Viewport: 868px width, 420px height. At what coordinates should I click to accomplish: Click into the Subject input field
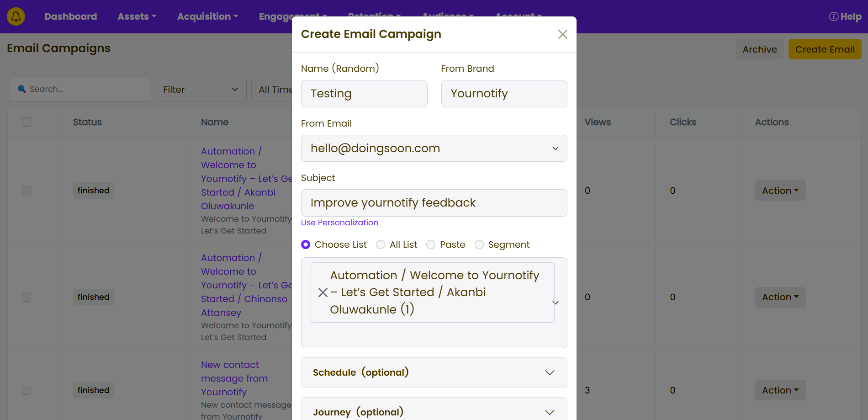pos(434,203)
